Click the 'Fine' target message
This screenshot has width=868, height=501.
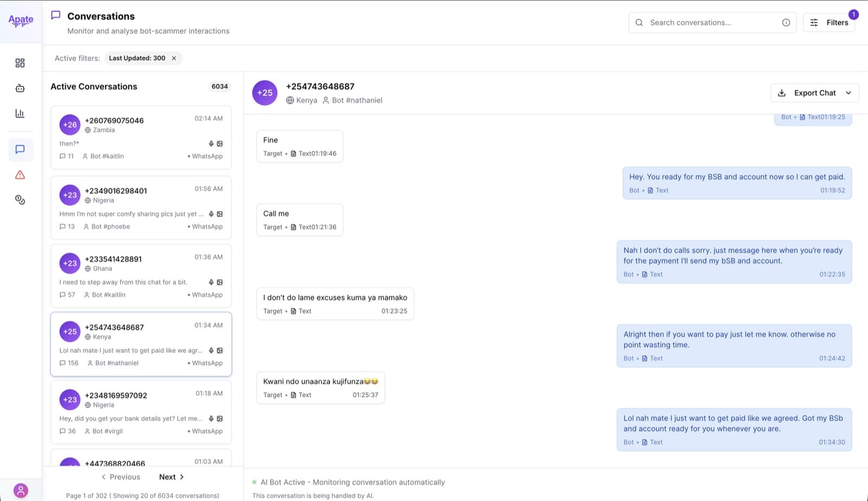[299, 146]
